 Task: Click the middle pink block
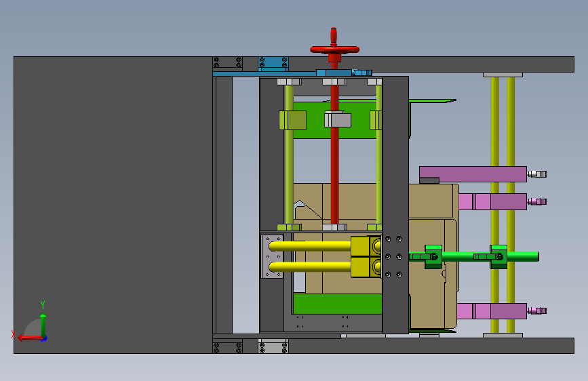click(x=493, y=202)
